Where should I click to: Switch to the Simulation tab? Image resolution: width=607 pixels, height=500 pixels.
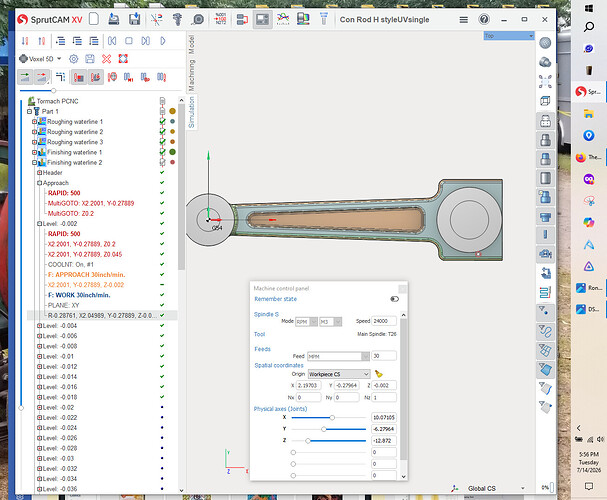point(191,113)
